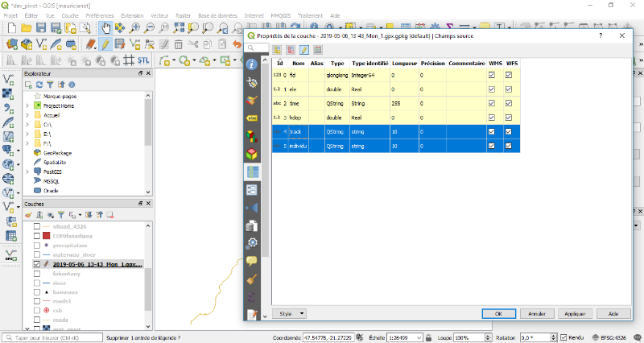This screenshot has height=343, width=644.
Task: Open the Information section in properties sidebar
Action: tap(252, 64)
